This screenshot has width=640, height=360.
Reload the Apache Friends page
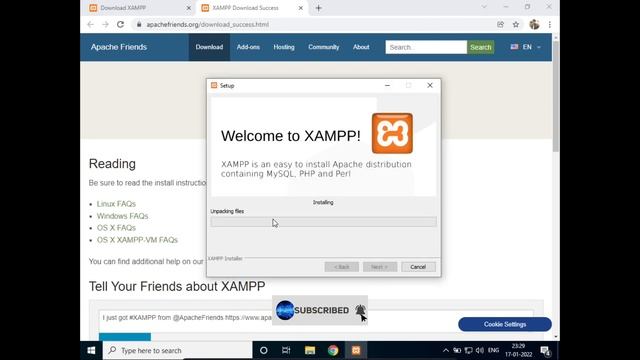pyautogui.click(x=120, y=24)
